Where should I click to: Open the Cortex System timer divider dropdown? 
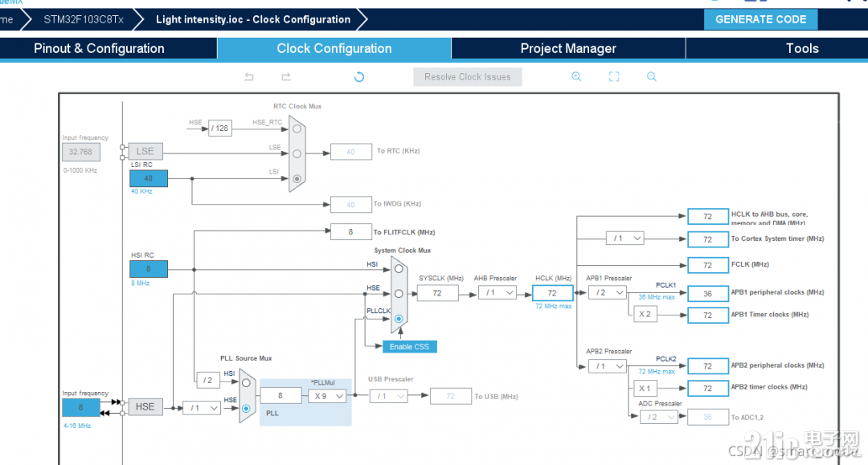point(625,239)
